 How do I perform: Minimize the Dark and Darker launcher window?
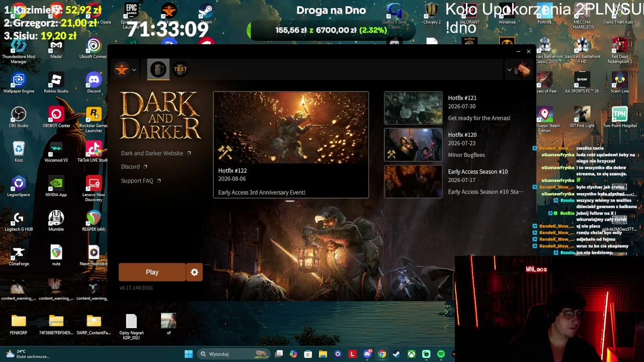pos(518,51)
